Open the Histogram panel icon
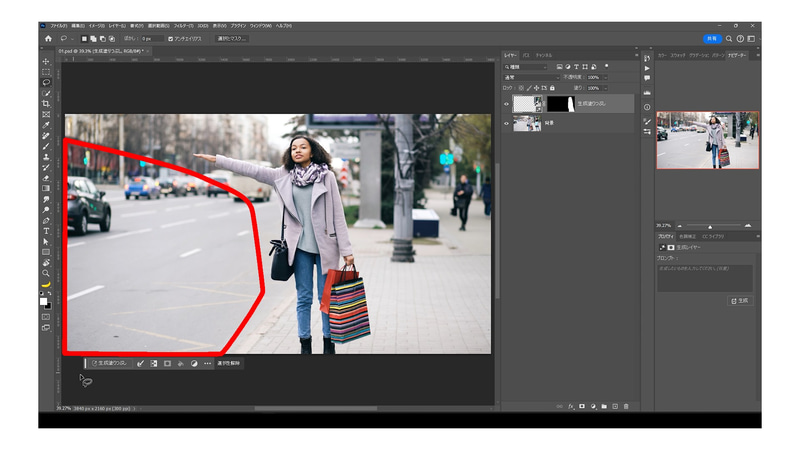Viewport: 800px width, 450px height. tap(647, 93)
